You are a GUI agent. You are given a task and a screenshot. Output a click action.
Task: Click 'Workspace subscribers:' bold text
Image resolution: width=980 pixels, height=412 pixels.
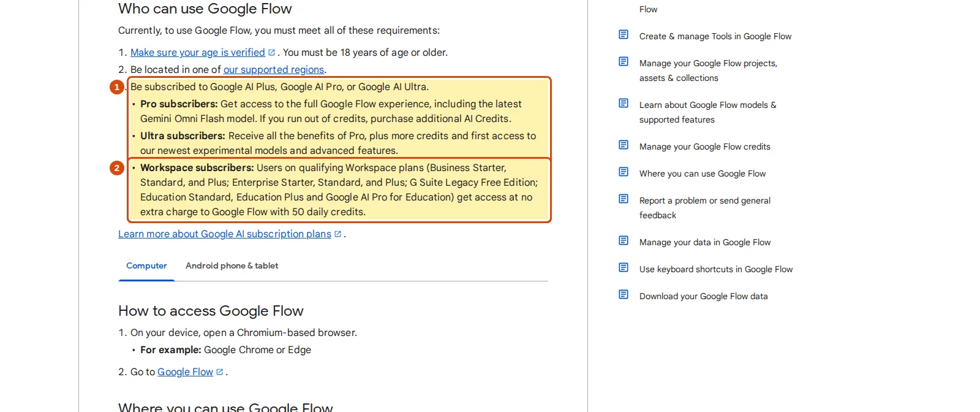197,168
